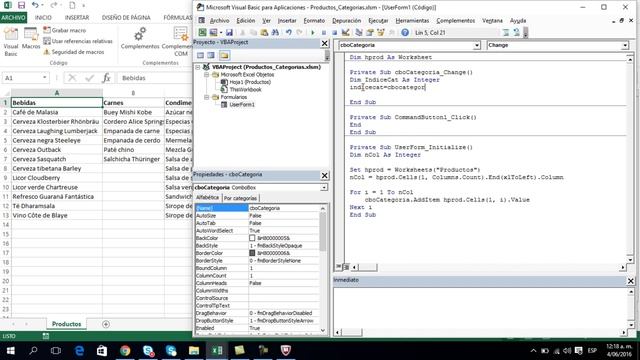Open INSERTAR ribbon tab in Excel
640x360 pixels.
click(77, 18)
